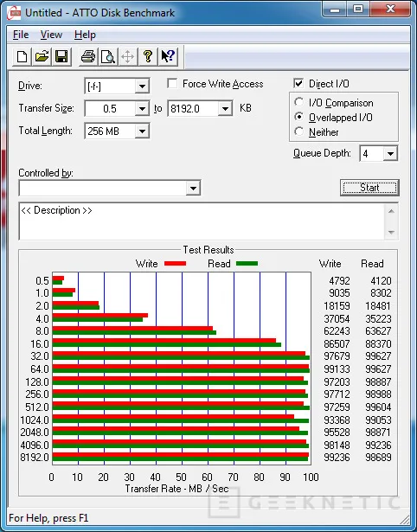Screen dimensions: 417x532
Task: Click the Open folder toolbar icon
Action: [42, 56]
